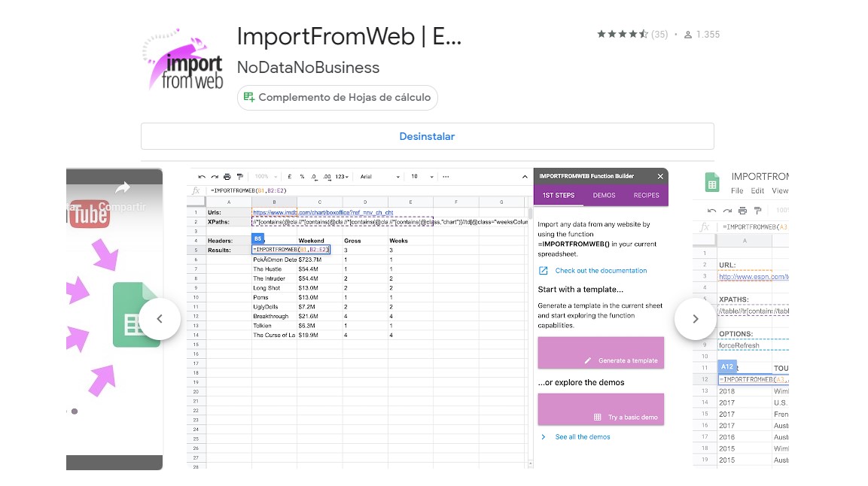Screen dimensions: 868x486
Task: Decrease decimal places in the toolbar
Action: [315, 177]
